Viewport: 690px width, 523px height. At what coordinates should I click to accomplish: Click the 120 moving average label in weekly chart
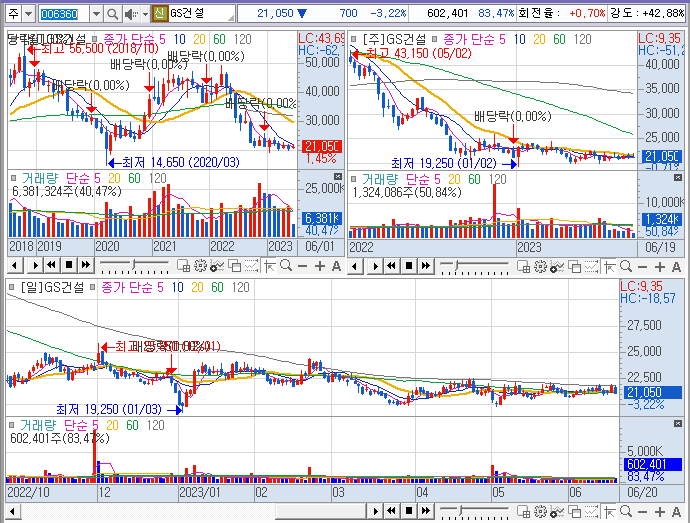(x=583, y=40)
